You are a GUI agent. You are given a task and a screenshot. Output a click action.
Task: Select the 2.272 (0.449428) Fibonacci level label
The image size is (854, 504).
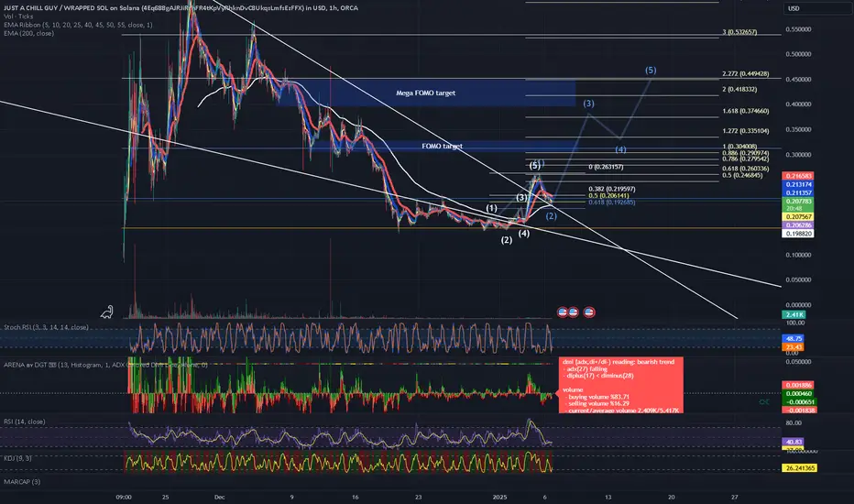coord(746,73)
